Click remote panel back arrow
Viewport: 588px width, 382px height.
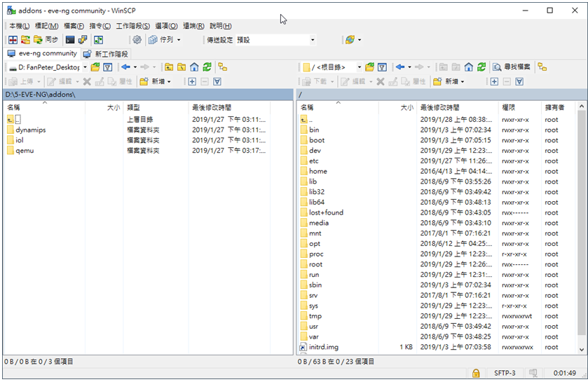400,67
